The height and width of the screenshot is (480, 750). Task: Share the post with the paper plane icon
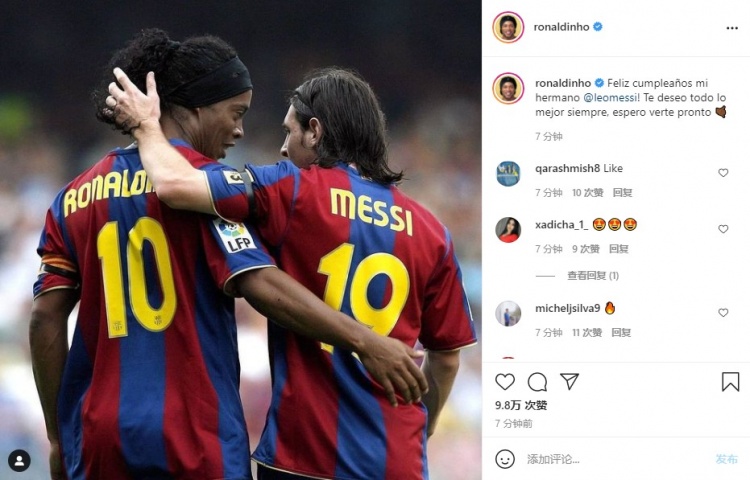coord(569,381)
